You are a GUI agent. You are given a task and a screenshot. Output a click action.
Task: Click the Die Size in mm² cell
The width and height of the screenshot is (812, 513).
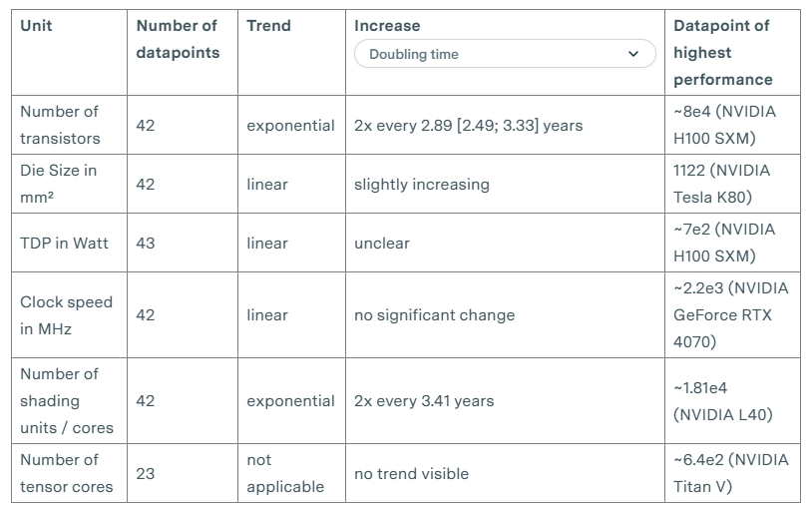59,184
